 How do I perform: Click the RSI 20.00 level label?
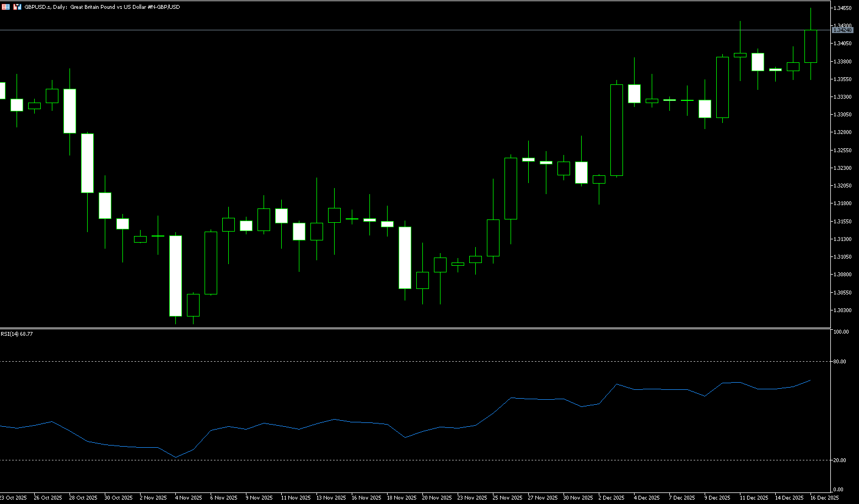tap(840, 460)
